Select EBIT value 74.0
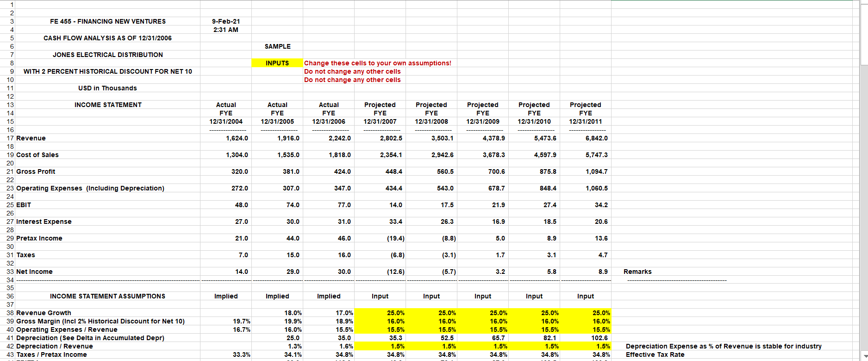This screenshot has width=868, height=361. point(293,205)
